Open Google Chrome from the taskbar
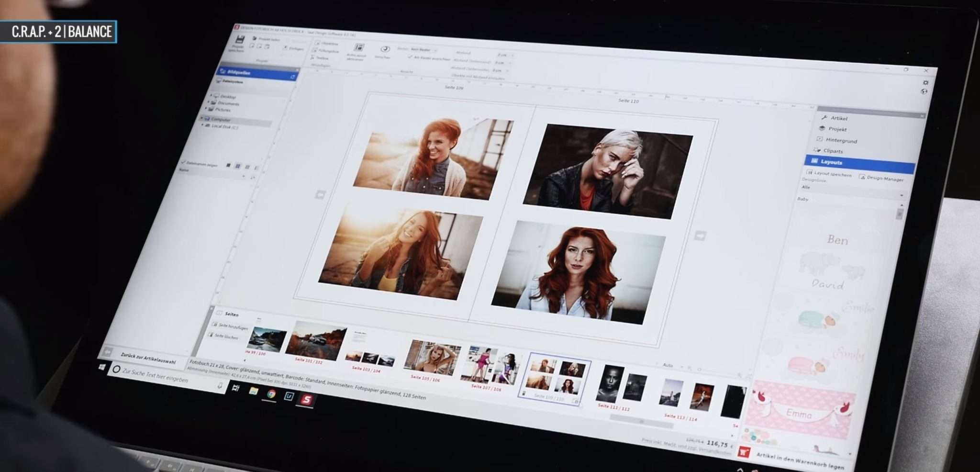Viewport: 980px width, 472px height. [271, 393]
